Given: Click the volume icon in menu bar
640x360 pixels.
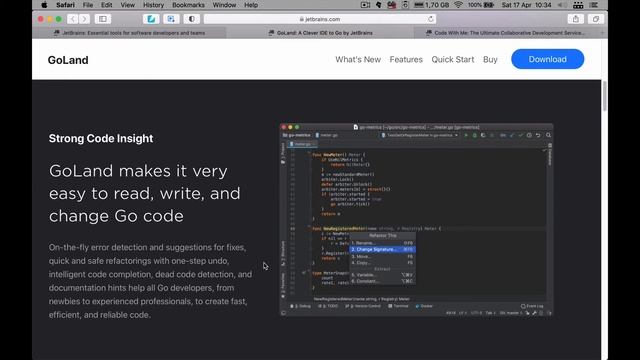Looking at the screenshot, I should (562, 5).
